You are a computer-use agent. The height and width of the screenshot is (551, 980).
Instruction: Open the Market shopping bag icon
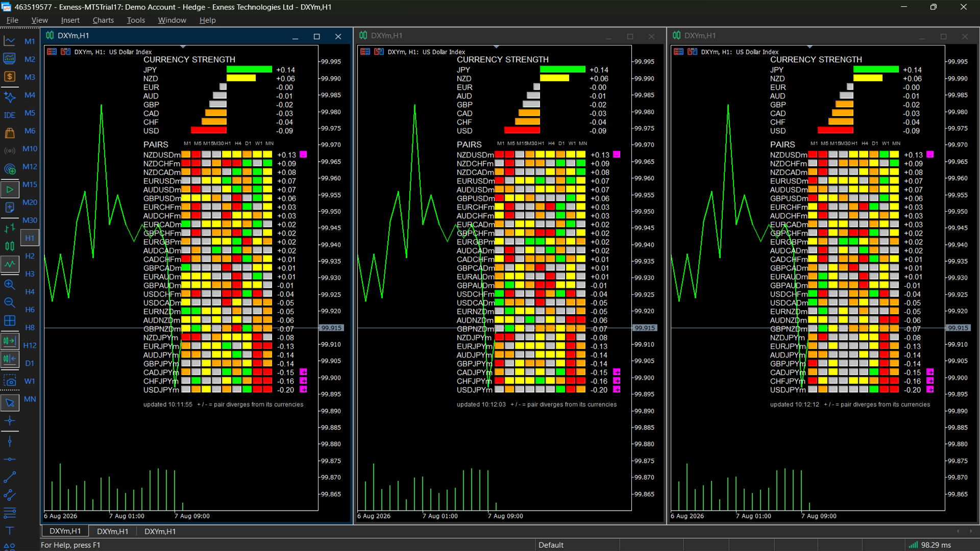pyautogui.click(x=10, y=133)
